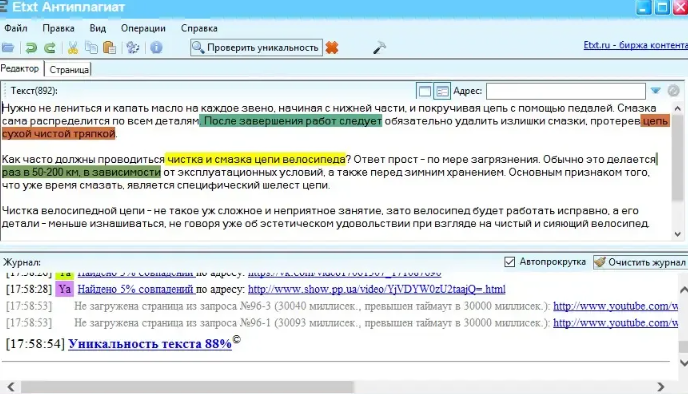Undo the last edit with green arrow
This screenshot has height=394, width=688.
click(x=31, y=47)
